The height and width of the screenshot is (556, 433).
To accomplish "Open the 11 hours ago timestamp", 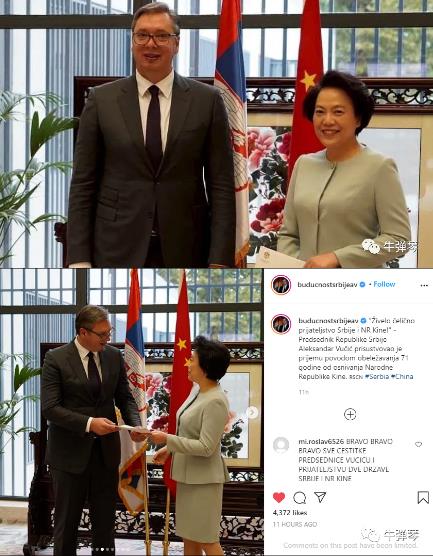I will click(295, 524).
